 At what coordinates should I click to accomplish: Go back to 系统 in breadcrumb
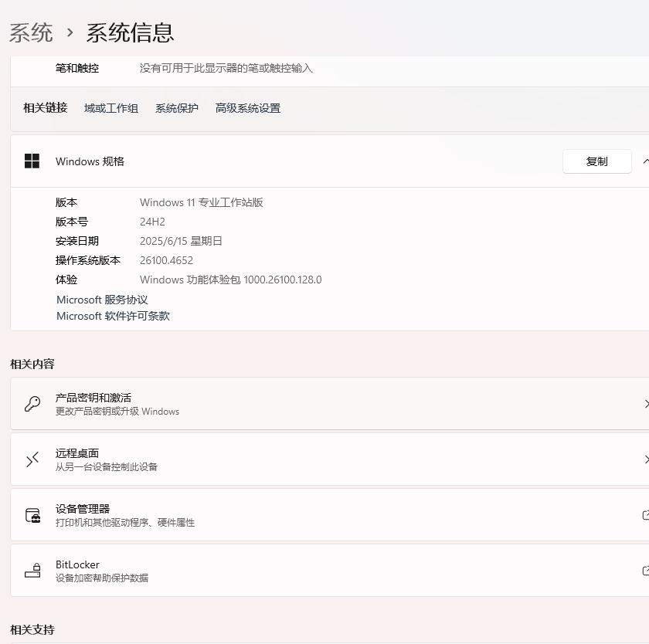click(31, 32)
